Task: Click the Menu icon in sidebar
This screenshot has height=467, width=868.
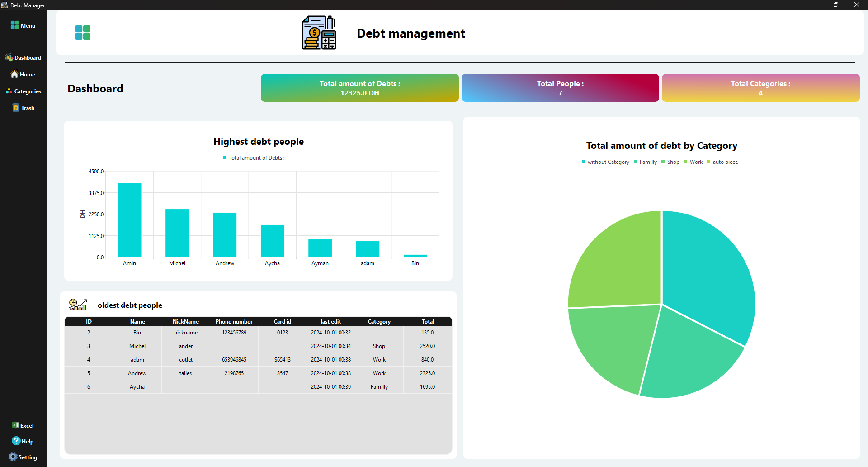Action: click(x=15, y=25)
